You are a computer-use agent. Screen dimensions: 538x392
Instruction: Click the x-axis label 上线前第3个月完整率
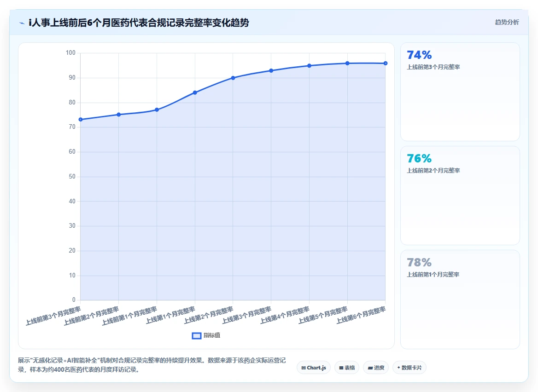53,316
